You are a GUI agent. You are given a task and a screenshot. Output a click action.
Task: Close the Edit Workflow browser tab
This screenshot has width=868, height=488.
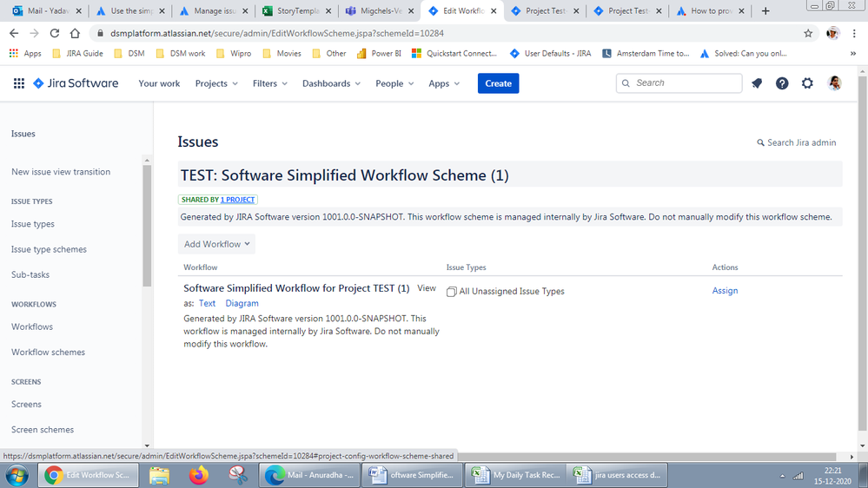(x=494, y=10)
